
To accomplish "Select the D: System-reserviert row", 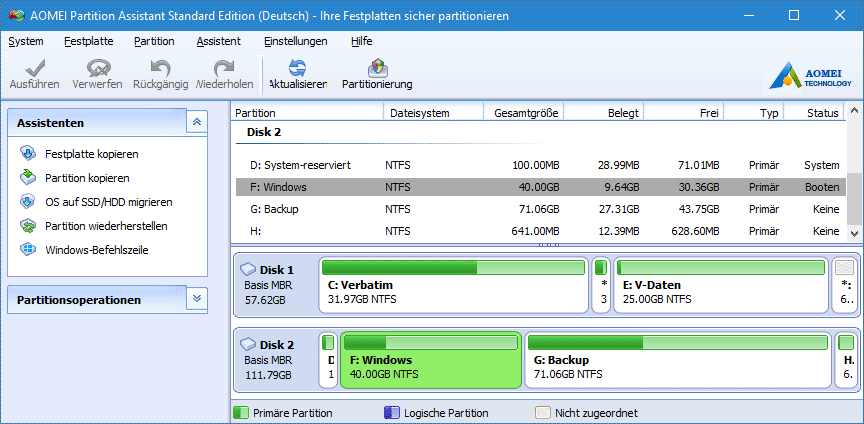I will point(541,165).
